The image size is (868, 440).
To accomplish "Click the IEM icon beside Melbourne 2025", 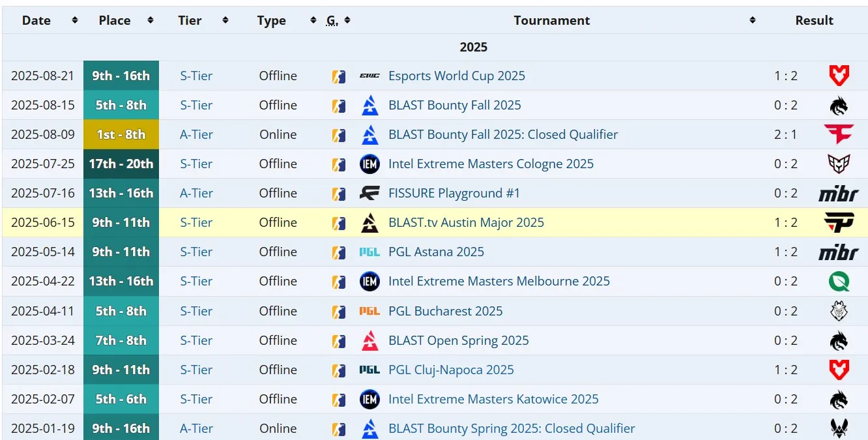I will [x=369, y=281].
